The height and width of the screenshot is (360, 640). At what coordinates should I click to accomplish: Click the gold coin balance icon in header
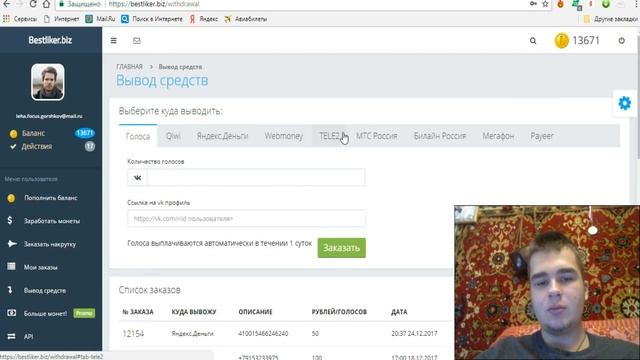pos(562,40)
